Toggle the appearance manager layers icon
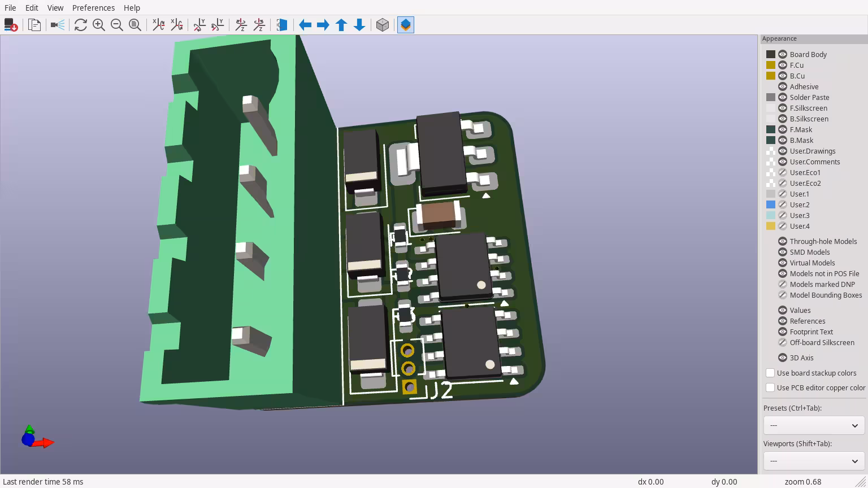Screen dimensions: 868x488 click(406, 25)
